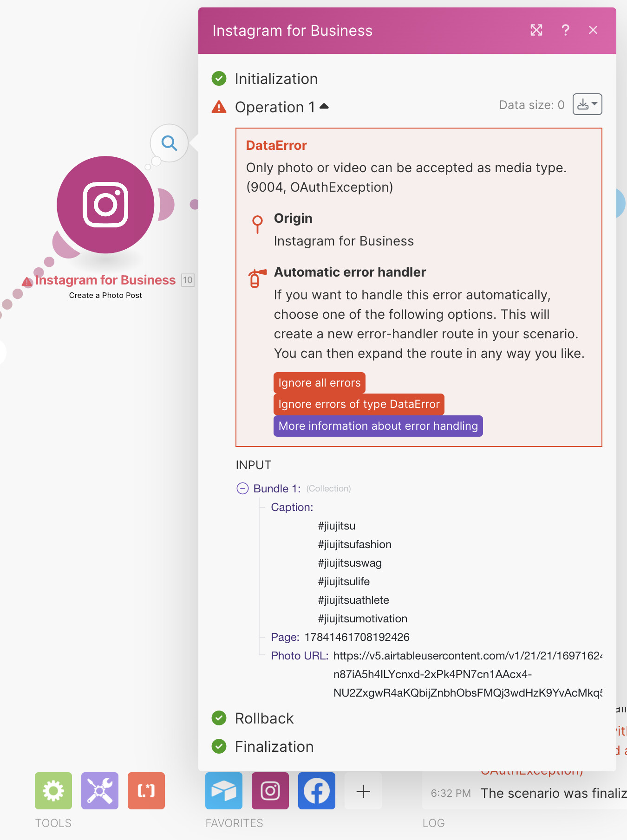Select the #jiujitsumotivation caption line
627x840 pixels.
tap(363, 619)
